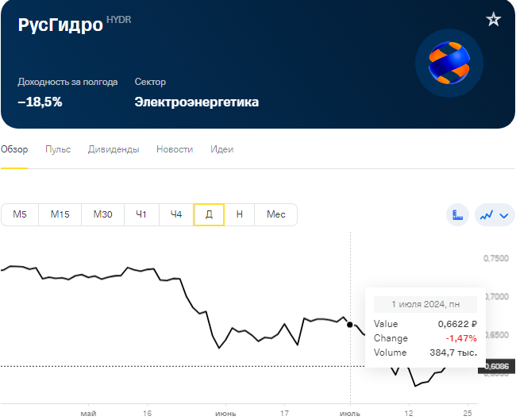Go to the Новости tab
Screen dimensions: 516x420
click(x=175, y=149)
